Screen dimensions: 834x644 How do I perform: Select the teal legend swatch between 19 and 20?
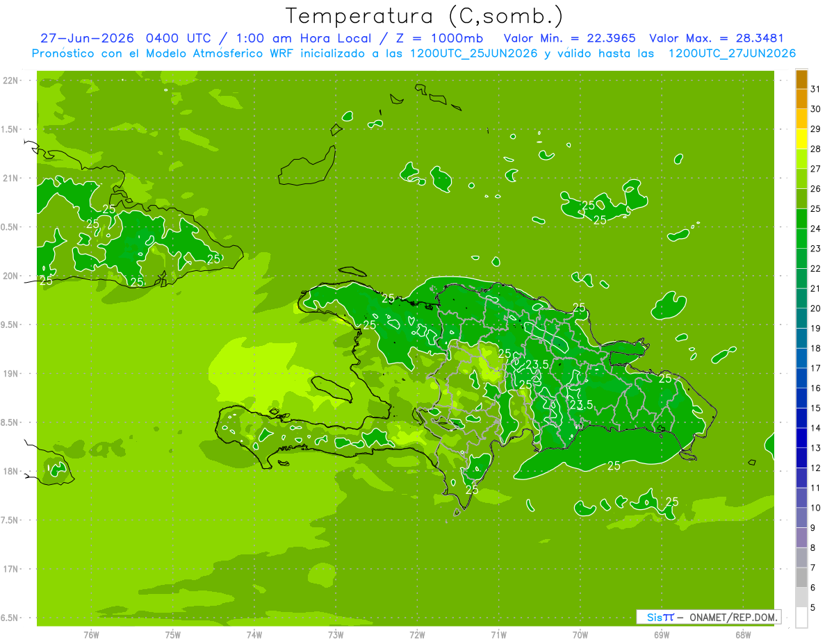click(801, 318)
